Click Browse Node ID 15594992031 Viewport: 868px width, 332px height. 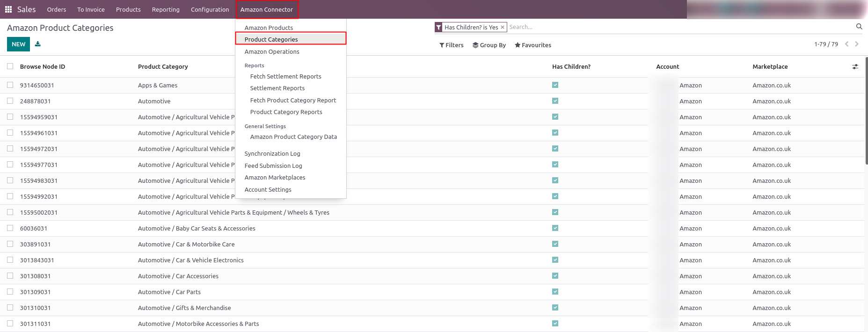click(x=39, y=196)
